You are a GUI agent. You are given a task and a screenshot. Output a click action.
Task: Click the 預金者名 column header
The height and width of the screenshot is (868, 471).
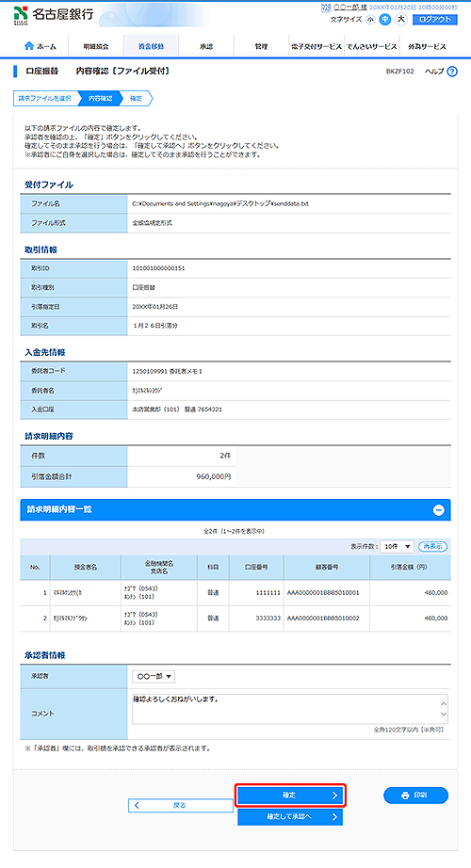(86, 568)
